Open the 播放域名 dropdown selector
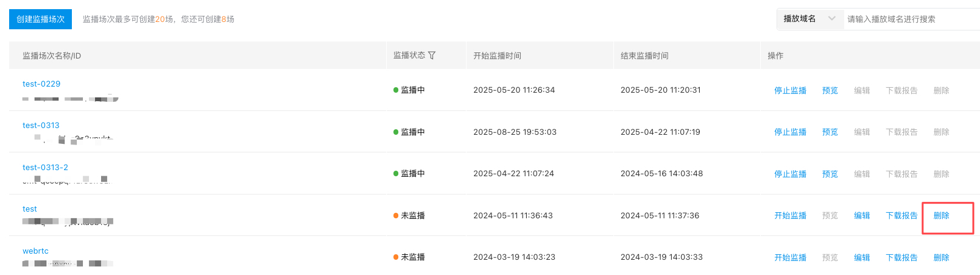Viewport: 980px width, 275px height. point(809,19)
